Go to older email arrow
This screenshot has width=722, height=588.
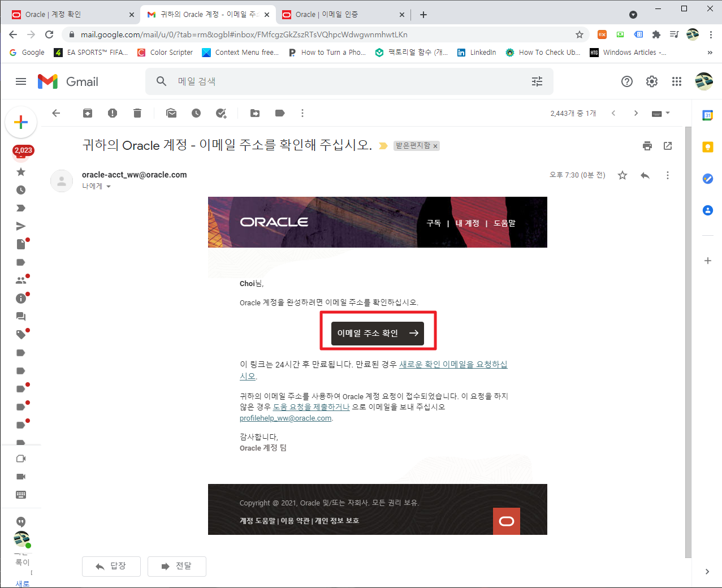pos(636,113)
